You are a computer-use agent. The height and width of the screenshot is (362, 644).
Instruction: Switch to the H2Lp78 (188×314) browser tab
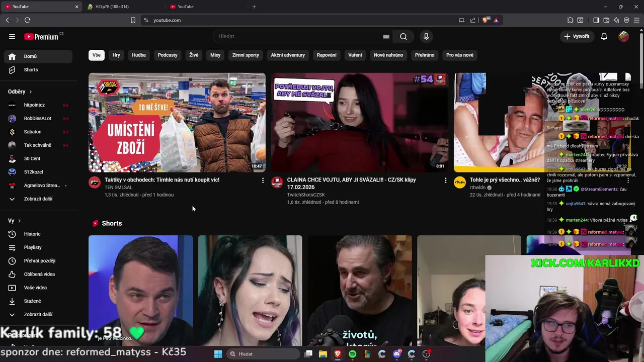pyautogui.click(x=123, y=7)
